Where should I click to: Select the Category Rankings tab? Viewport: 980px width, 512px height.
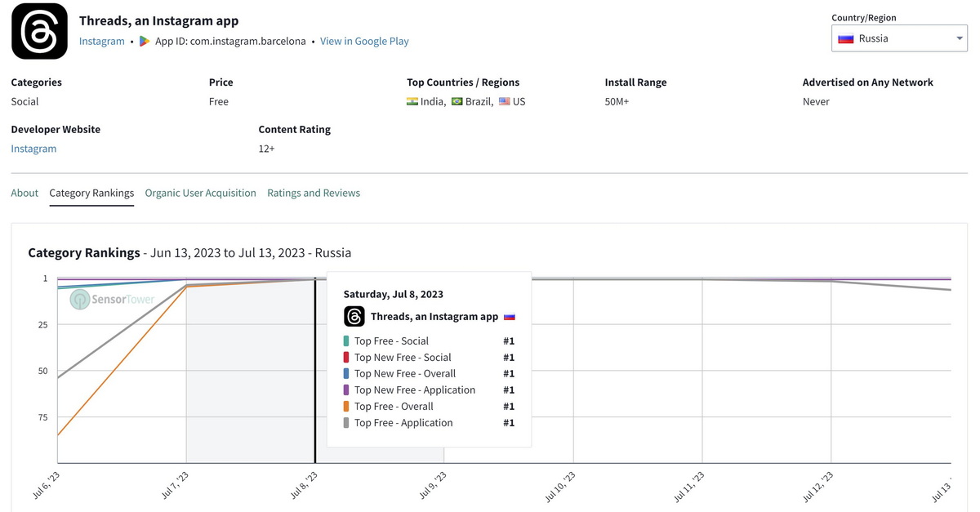click(x=91, y=193)
